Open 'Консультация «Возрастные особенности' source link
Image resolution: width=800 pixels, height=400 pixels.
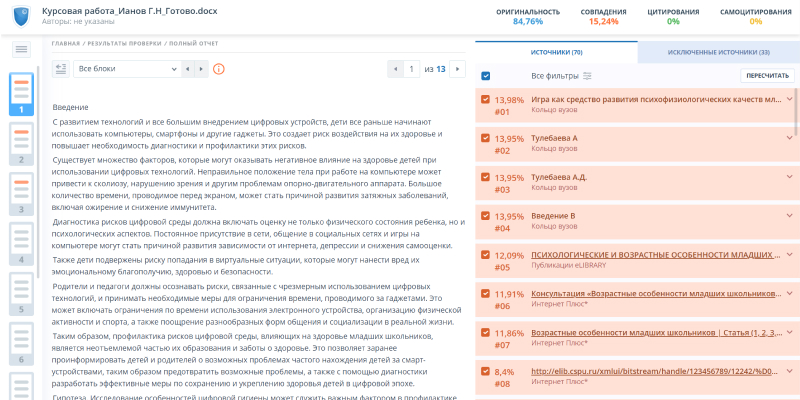point(656,294)
